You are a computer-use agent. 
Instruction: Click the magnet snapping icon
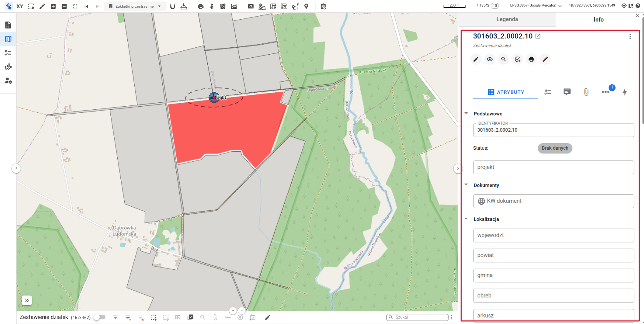[x=173, y=6]
